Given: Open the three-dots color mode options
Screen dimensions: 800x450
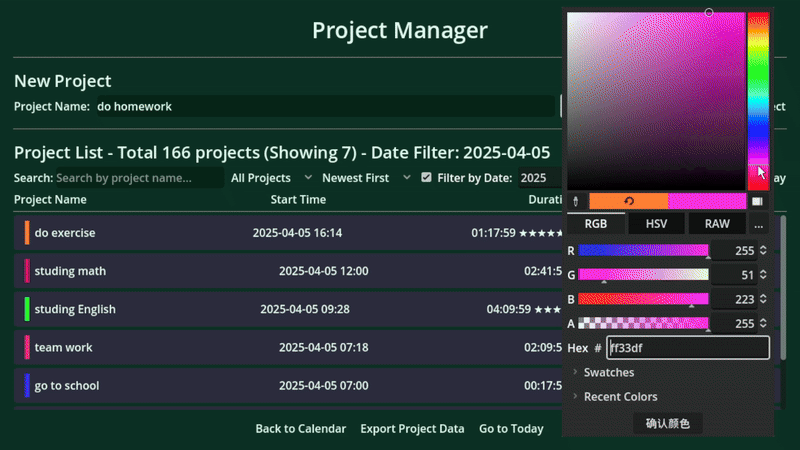Looking at the screenshot, I should click(x=759, y=225).
